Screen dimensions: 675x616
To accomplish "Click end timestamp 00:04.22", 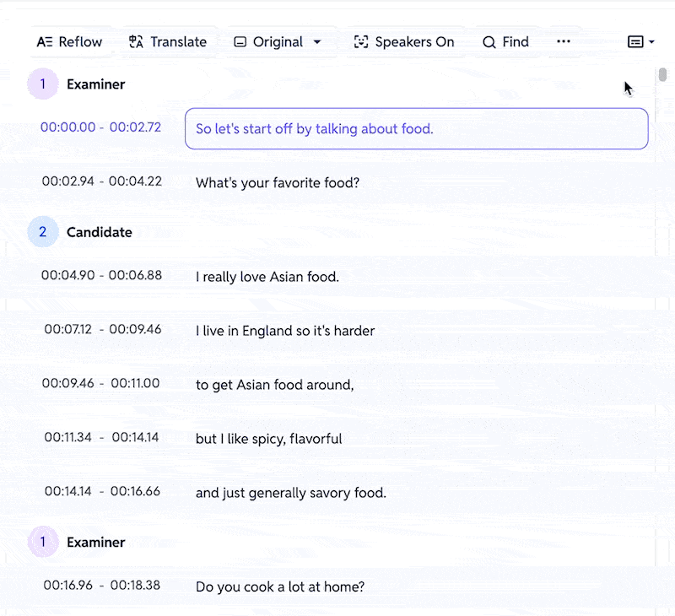I will click(135, 181).
